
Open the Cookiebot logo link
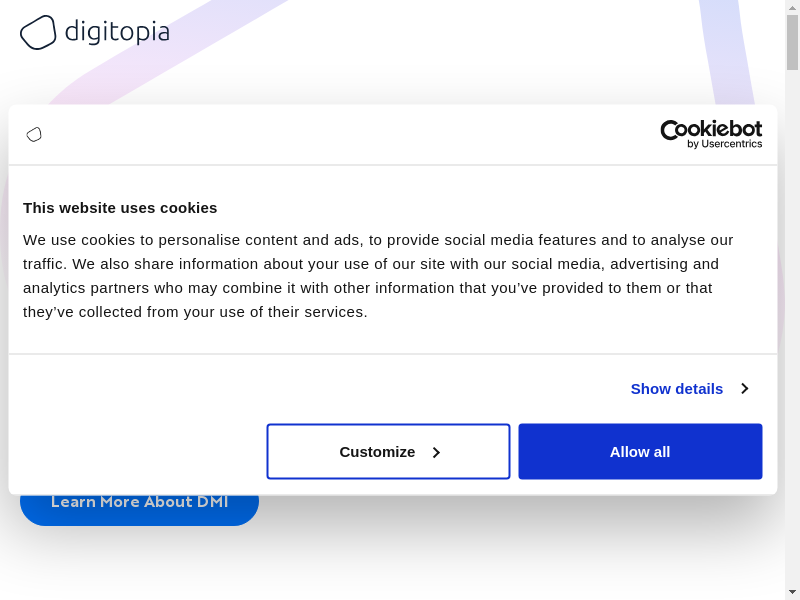711,129
